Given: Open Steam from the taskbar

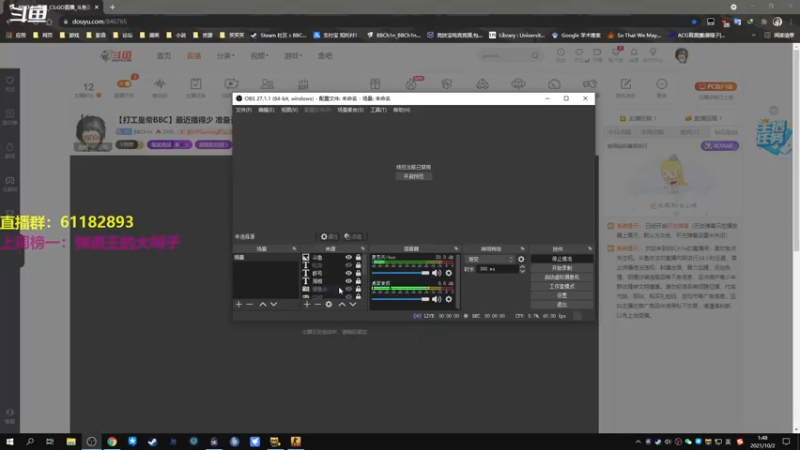Looking at the screenshot, I should coord(153,441).
